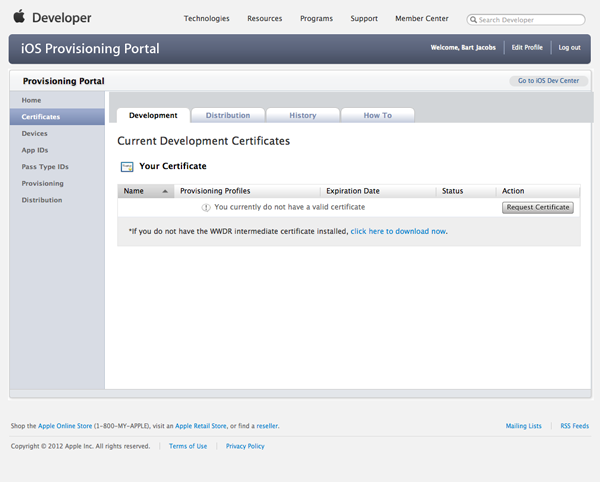Open the Programs menu
Viewport: 600px width, 482px height.
click(x=316, y=18)
